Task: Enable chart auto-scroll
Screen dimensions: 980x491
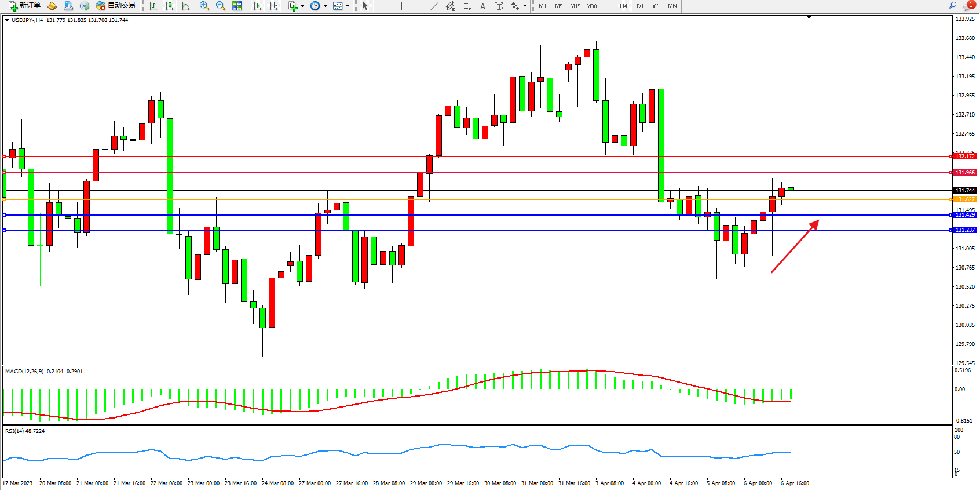Action: 257,6
